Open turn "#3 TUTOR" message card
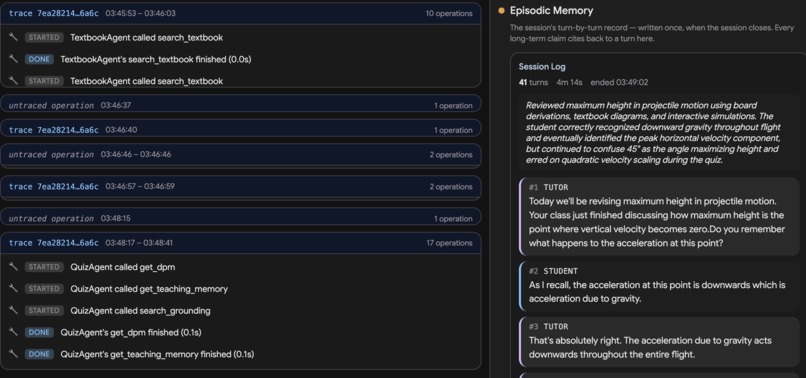 [660, 342]
